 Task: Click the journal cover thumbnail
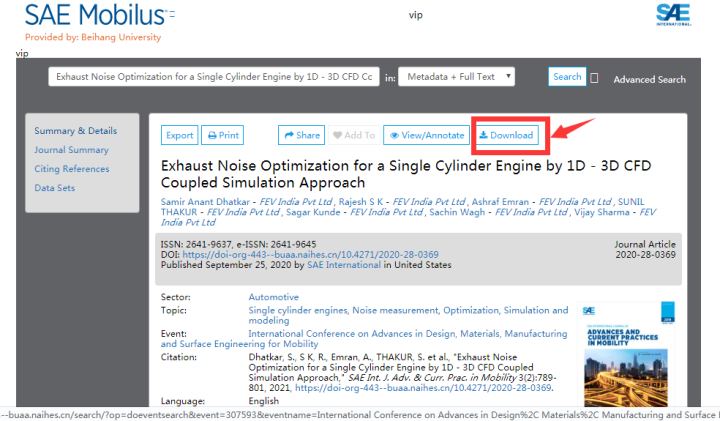[x=626, y=354]
